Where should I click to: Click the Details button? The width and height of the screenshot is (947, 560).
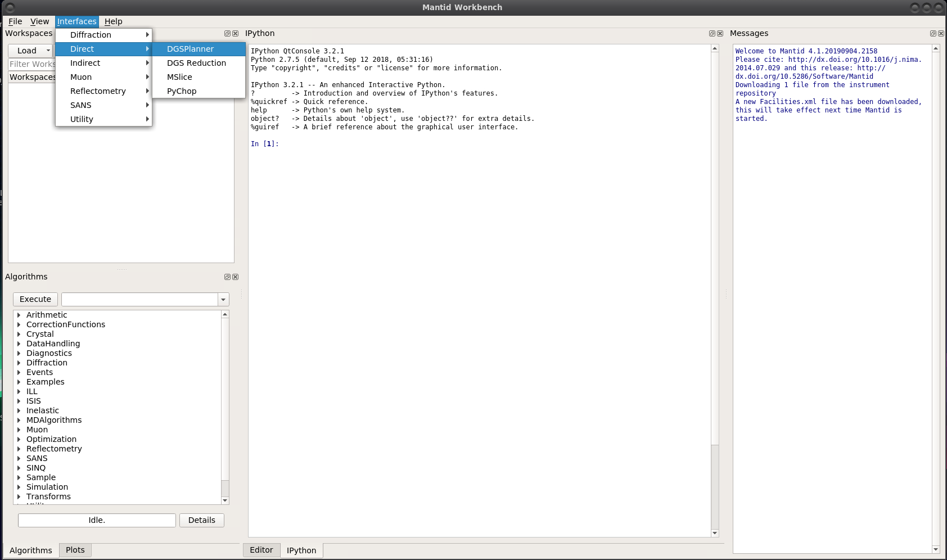pyautogui.click(x=201, y=520)
